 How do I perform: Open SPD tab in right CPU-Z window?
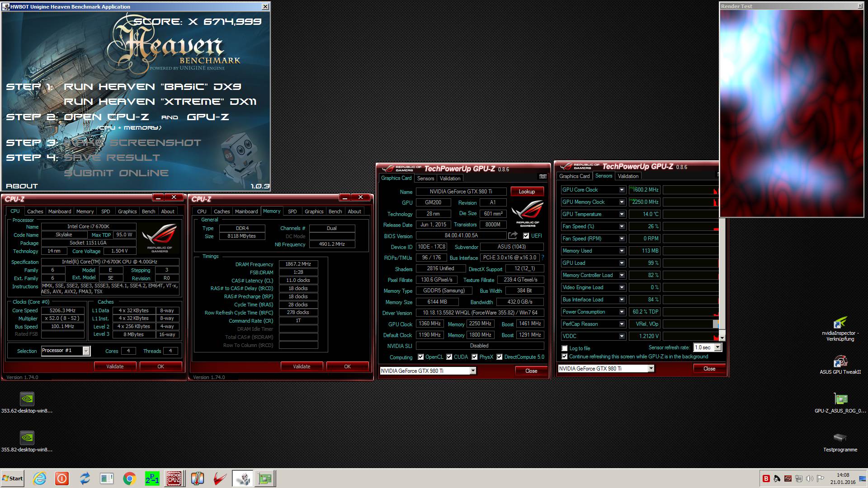coord(292,211)
